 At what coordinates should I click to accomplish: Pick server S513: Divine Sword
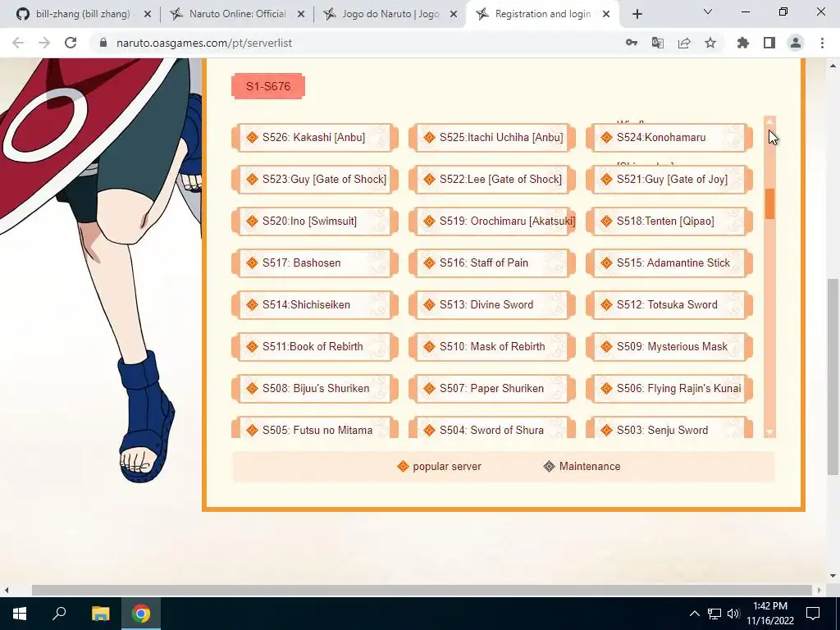492,304
